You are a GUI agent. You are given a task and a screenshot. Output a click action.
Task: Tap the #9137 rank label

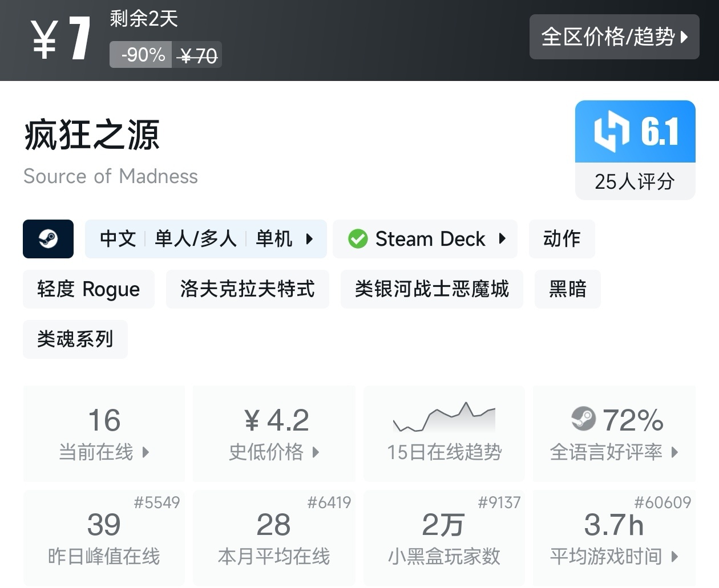tap(499, 502)
